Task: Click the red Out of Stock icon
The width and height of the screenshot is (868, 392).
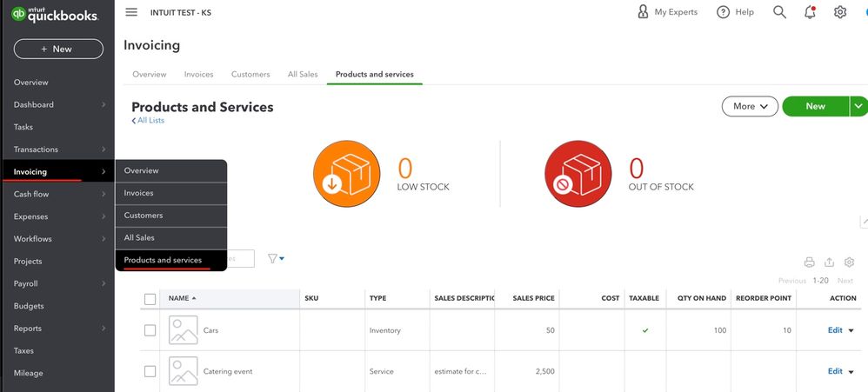Action: (578, 174)
